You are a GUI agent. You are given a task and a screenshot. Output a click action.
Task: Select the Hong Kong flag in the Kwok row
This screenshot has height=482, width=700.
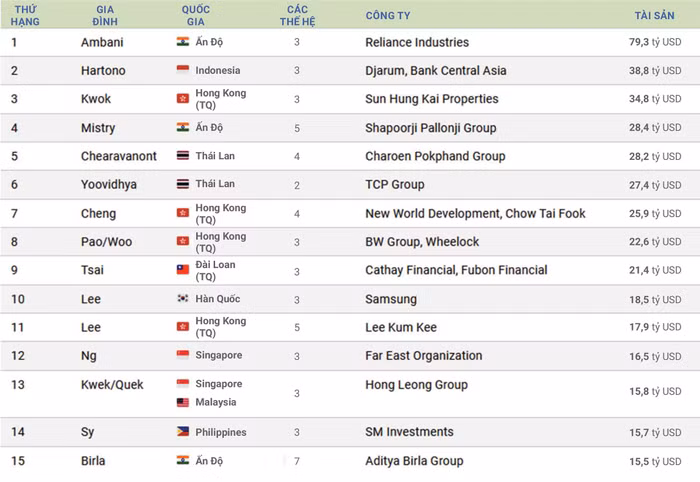click(x=183, y=99)
